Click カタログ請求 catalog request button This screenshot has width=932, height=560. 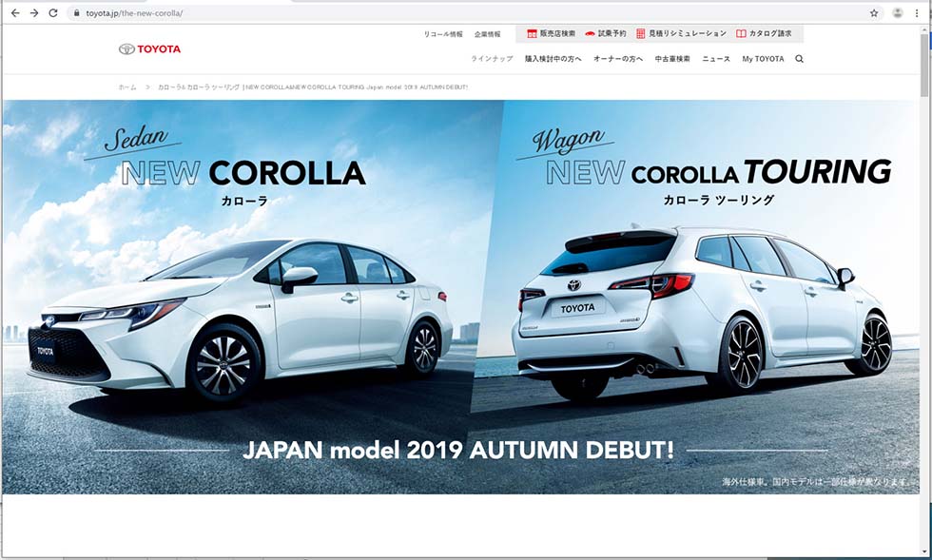[x=764, y=34]
